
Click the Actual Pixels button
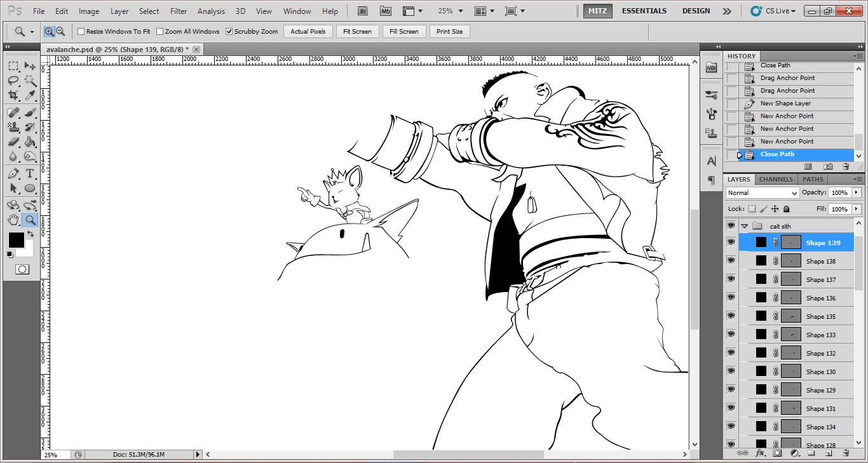click(x=308, y=31)
